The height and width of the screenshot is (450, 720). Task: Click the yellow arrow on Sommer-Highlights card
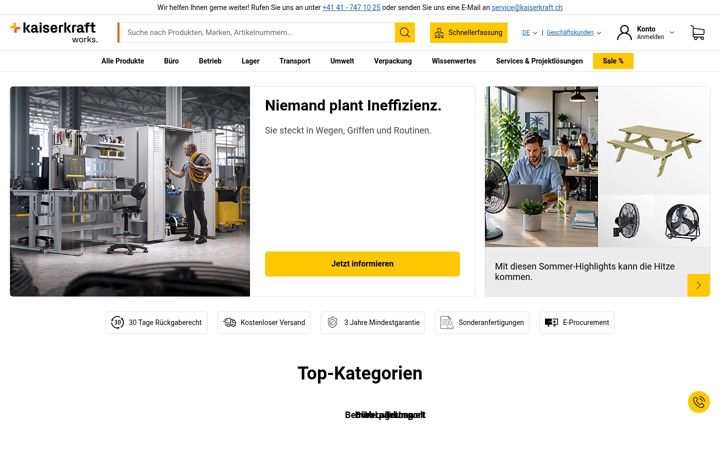coord(698,285)
